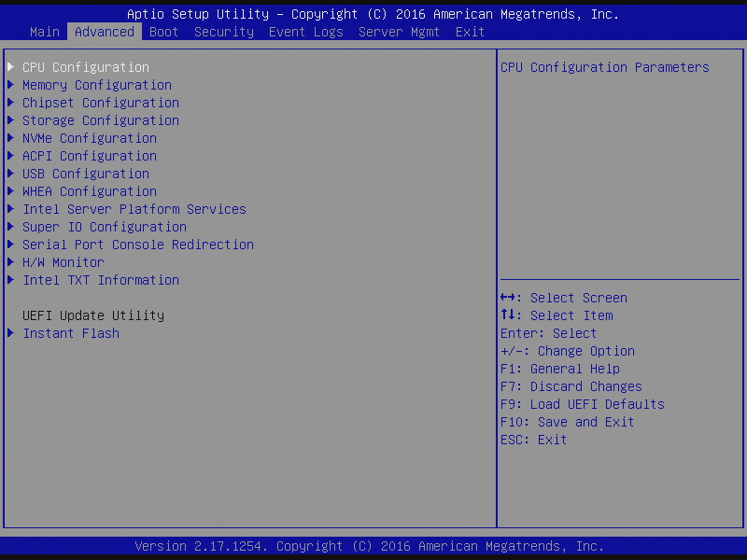Click the Version 2.17.1254 footer text
747x560 pixels.
369,546
